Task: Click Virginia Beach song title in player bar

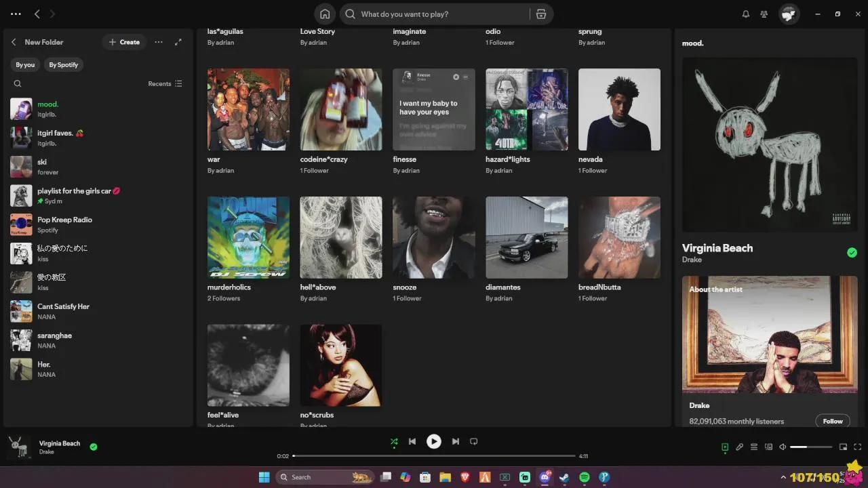Action: [x=60, y=443]
